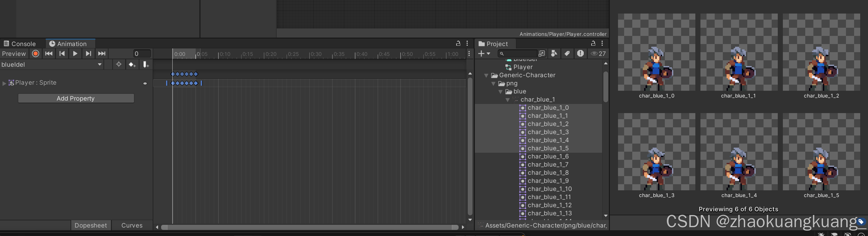This screenshot has height=236, width=868.
Task: Click the timeline vertical scrollbar
Action: point(470,146)
